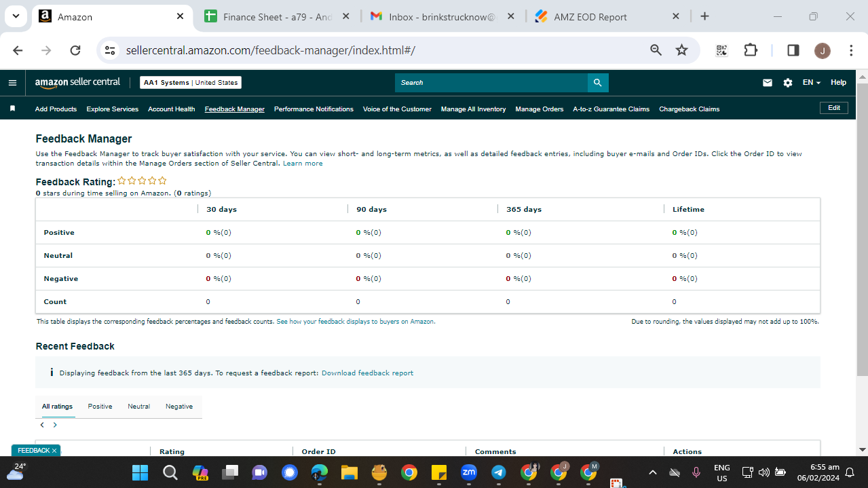Go back with the browser back arrow
Viewport: 868px width, 488px height.
(x=18, y=50)
